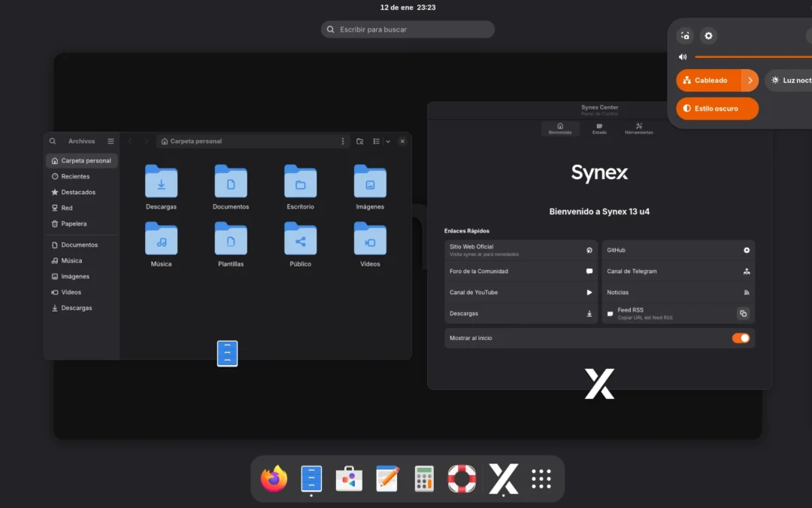Open the GitHub quick link

click(x=677, y=249)
